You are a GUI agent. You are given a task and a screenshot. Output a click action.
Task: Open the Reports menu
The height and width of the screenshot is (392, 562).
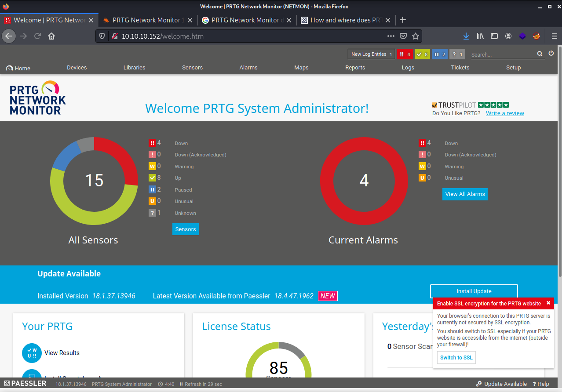pos(355,68)
